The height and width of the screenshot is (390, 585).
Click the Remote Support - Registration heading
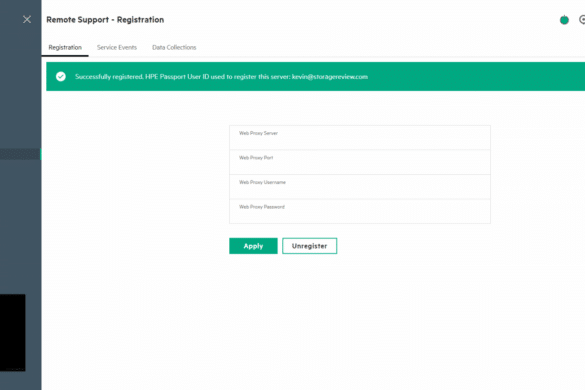(105, 20)
